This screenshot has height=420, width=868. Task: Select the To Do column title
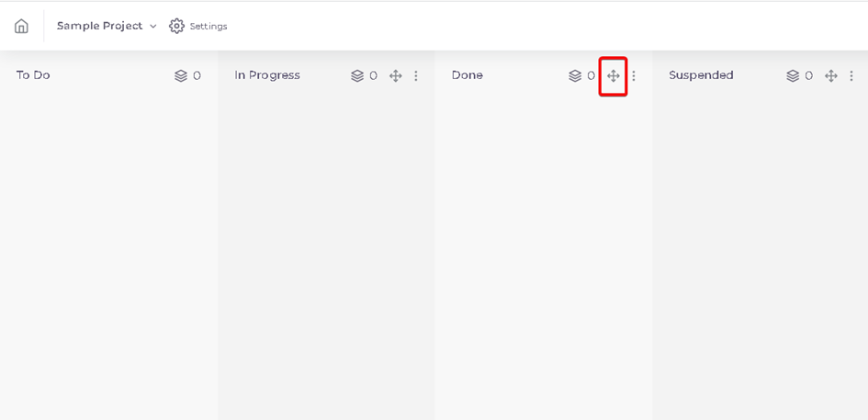pyautogui.click(x=33, y=75)
